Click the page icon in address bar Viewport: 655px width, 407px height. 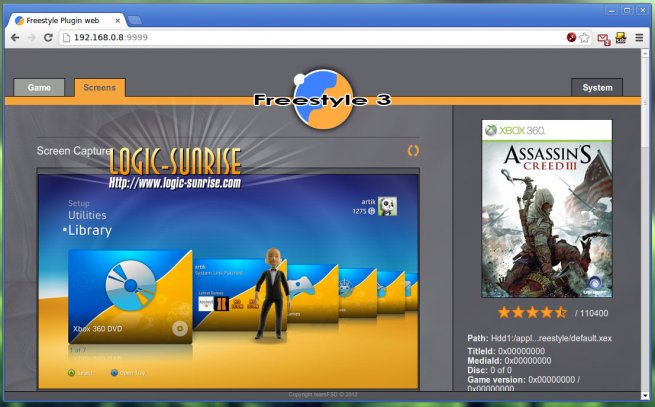[66, 38]
